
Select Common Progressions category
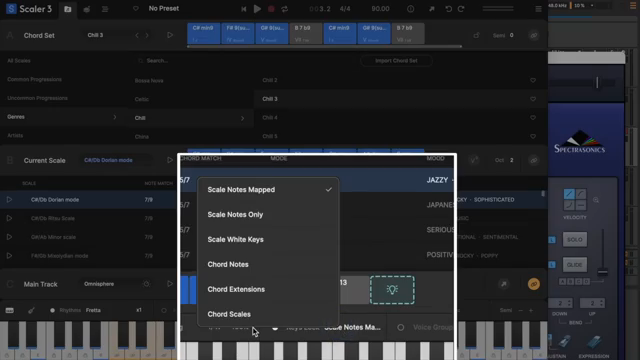(x=34, y=80)
